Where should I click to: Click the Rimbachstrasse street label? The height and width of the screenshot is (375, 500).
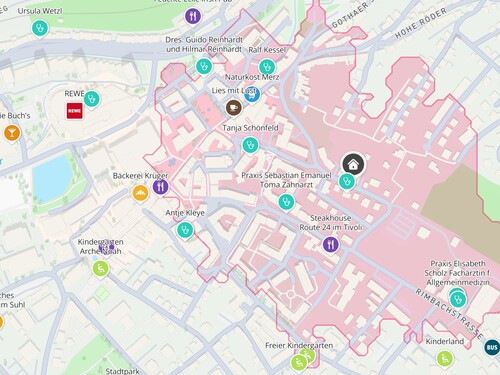tap(449, 313)
